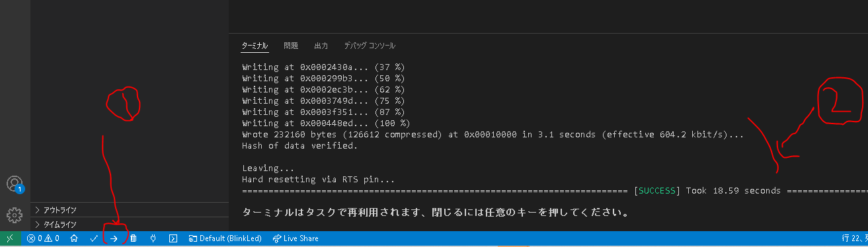Open PlatformIO Home from status bar
The width and height of the screenshot is (868, 247).
pos(74,238)
